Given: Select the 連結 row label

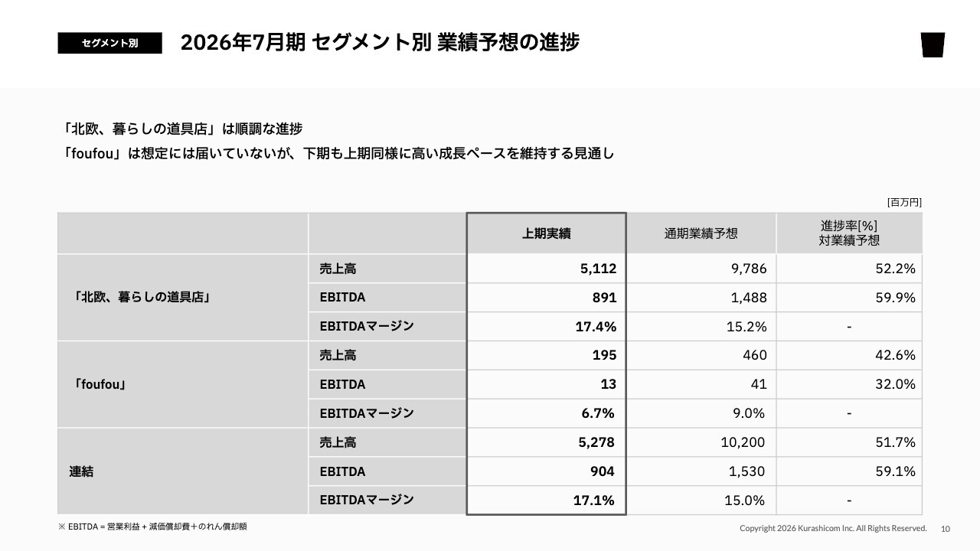Looking at the screenshot, I should point(82,472).
